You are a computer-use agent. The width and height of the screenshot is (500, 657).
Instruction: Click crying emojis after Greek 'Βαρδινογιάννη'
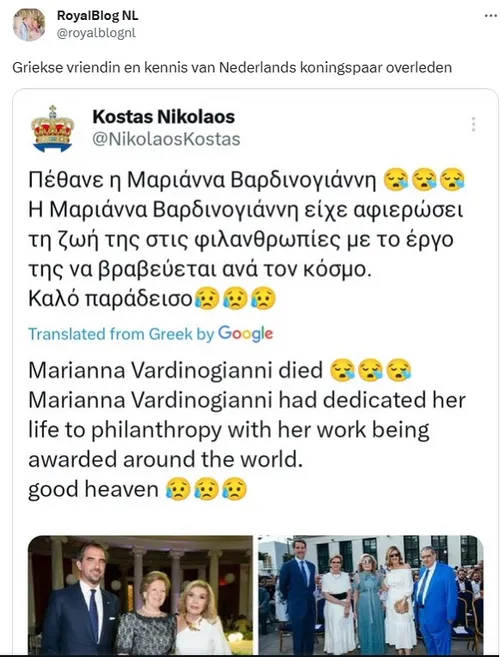pyautogui.click(x=425, y=180)
